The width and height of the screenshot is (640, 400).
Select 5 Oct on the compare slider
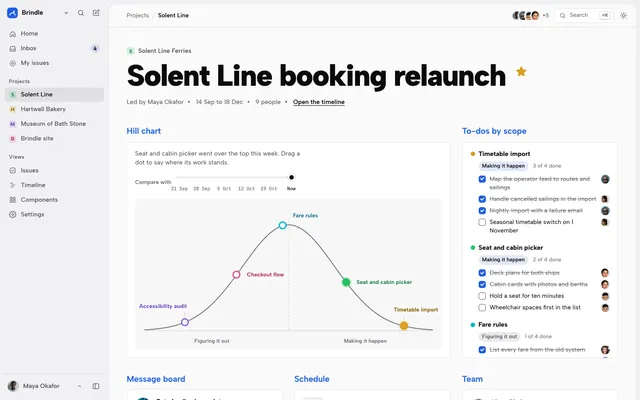point(224,189)
